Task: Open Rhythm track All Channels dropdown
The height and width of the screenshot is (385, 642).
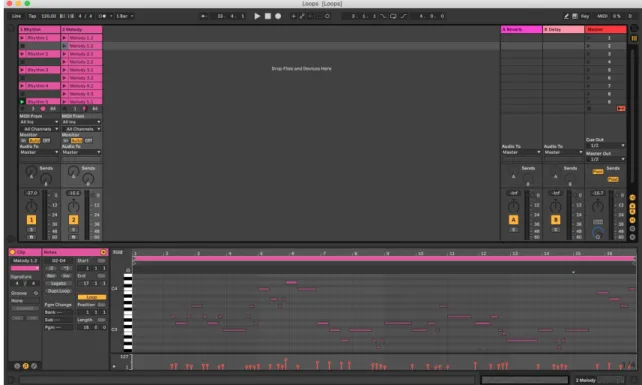Action: coord(39,129)
